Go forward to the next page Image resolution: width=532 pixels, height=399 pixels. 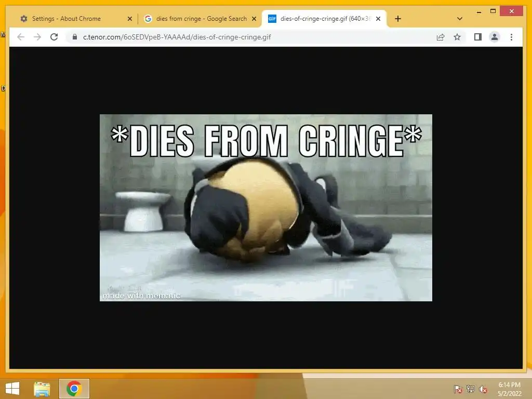tap(37, 37)
